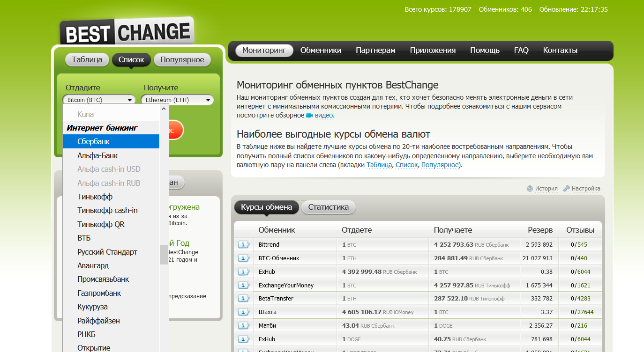The height and width of the screenshot is (352, 644).
Task: Click the info icon in BTC-Обменник row
Action: [244, 258]
